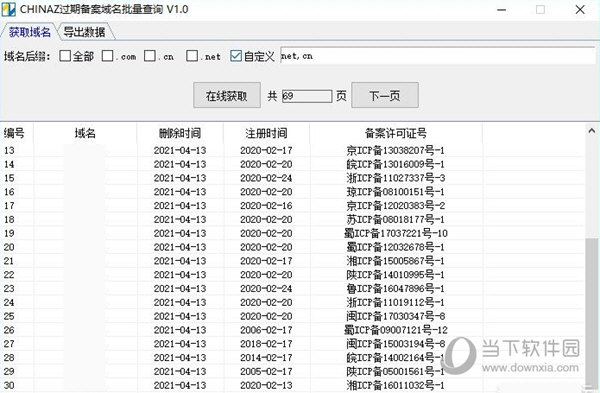Select license 蜀ICP备09007121号-12

(x=396, y=330)
